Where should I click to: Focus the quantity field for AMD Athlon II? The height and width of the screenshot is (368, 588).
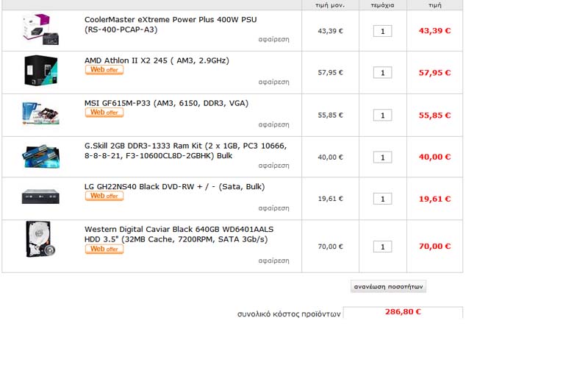(382, 73)
